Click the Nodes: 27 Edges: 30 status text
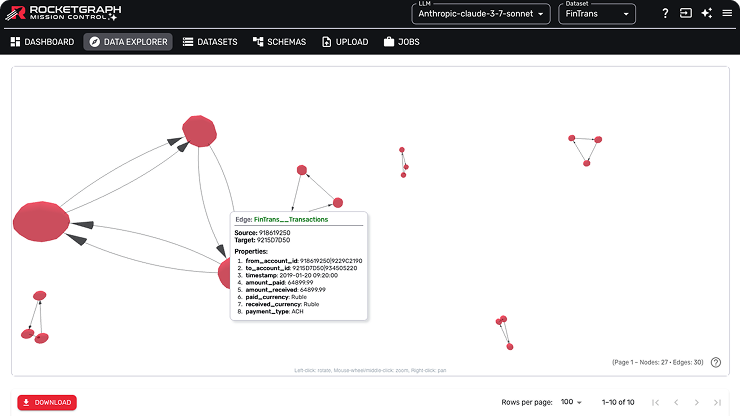Screen dimensions: 740x416 pyautogui.click(x=657, y=362)
